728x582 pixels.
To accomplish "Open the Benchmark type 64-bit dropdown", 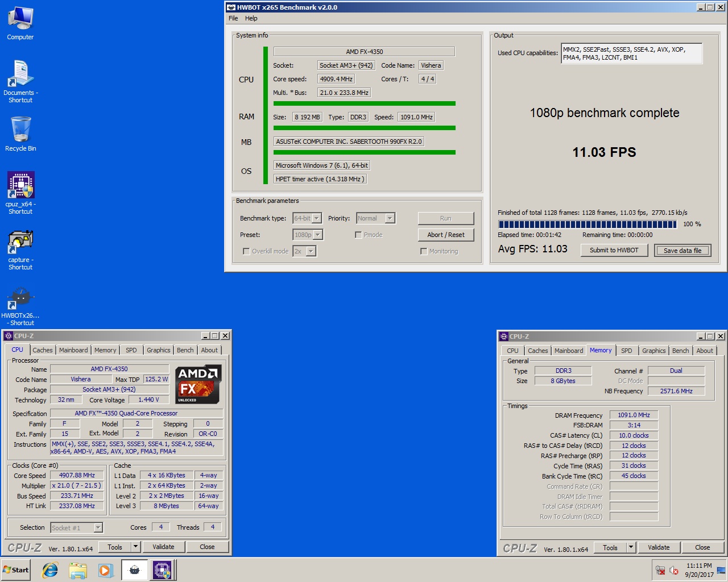I will (317, 218).
